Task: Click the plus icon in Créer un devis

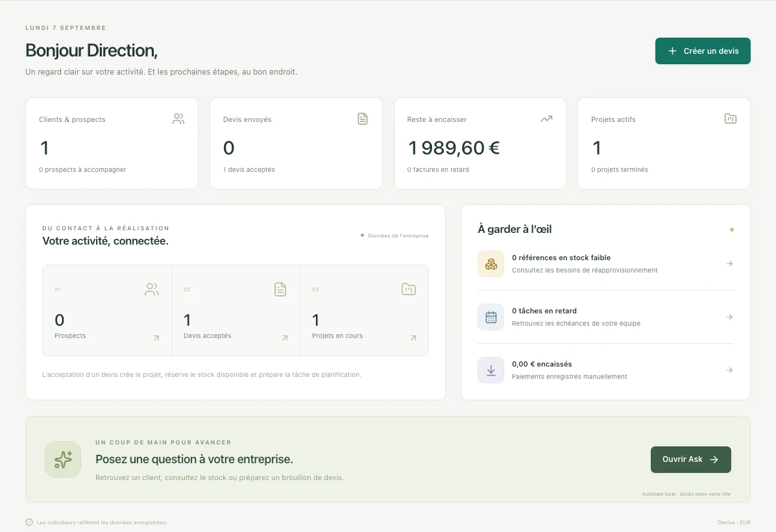Action: [x=672, y=51]
